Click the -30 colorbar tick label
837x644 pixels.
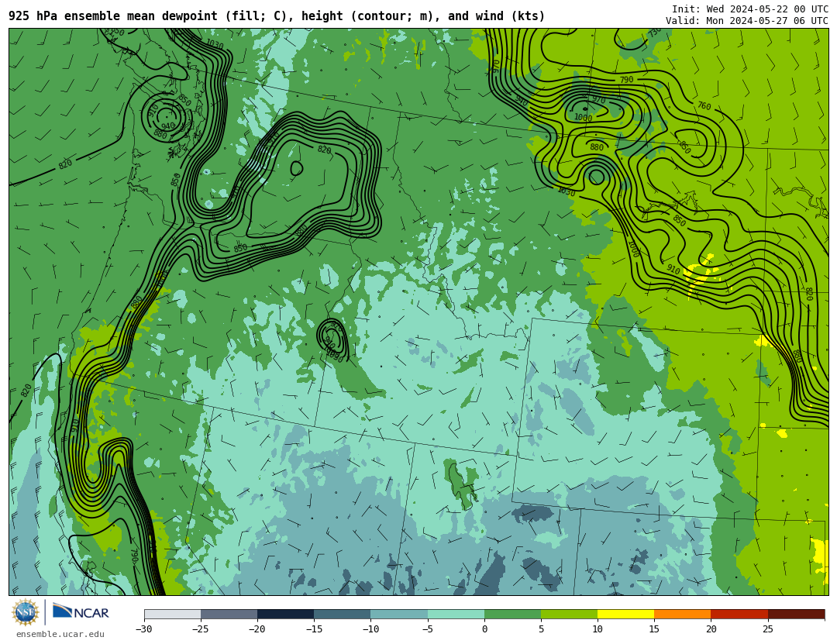coord(144,629)
